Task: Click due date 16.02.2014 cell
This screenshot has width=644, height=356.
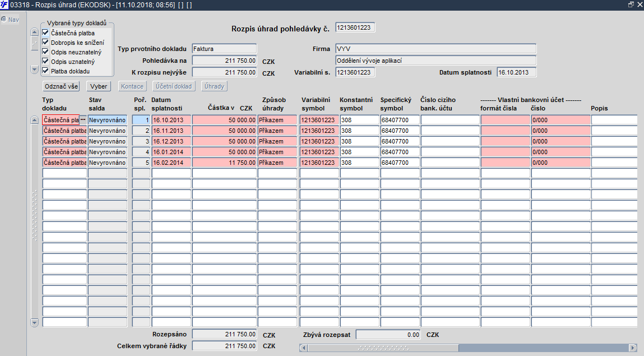Action: point(172,163)
